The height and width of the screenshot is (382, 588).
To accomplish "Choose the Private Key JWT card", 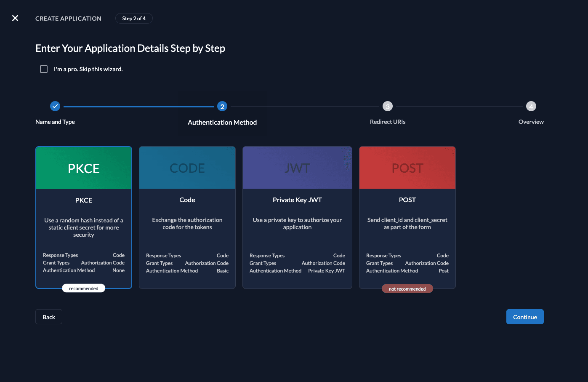I will click(297, 217).
